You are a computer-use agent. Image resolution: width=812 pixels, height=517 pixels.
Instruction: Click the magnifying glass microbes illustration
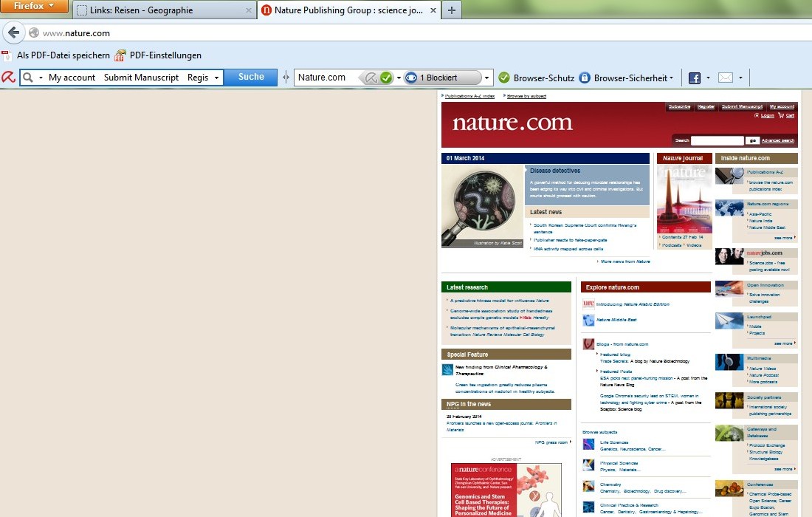point(482,206)
